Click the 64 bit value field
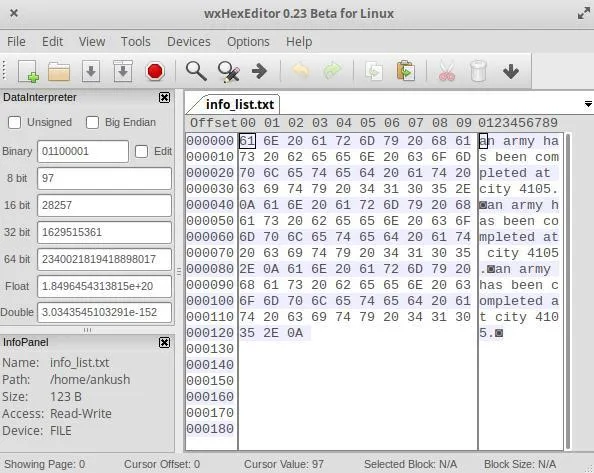The image size is (594, 473). [x=104, y=259]
